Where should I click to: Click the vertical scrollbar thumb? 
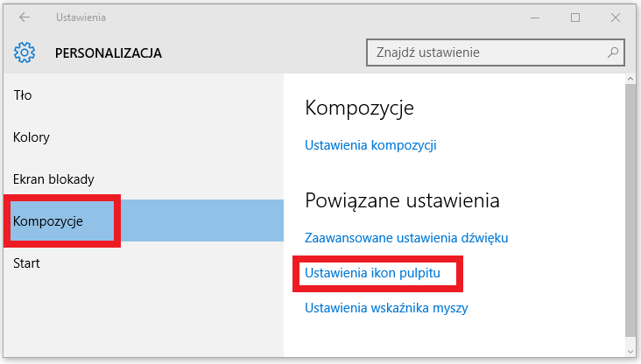630,210
